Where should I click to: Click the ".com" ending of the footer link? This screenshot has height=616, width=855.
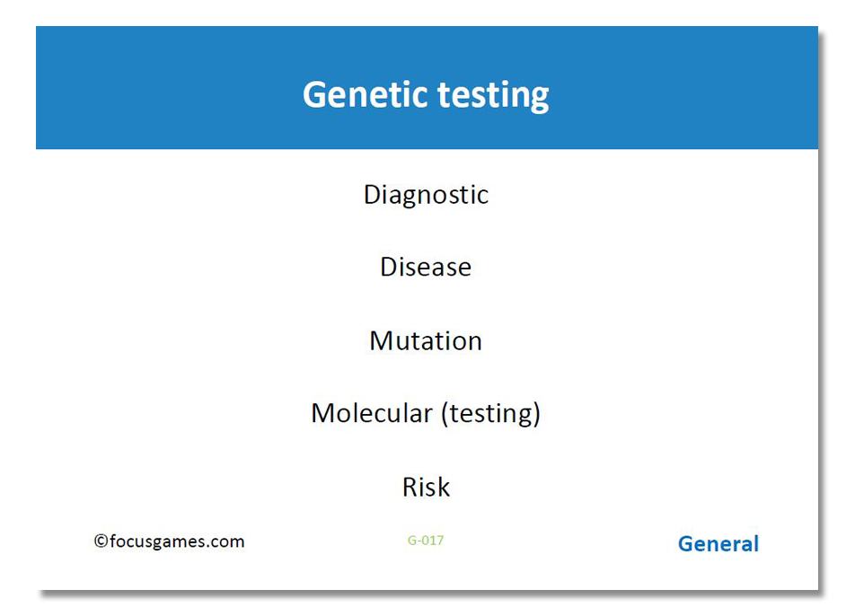click(227, 541)
